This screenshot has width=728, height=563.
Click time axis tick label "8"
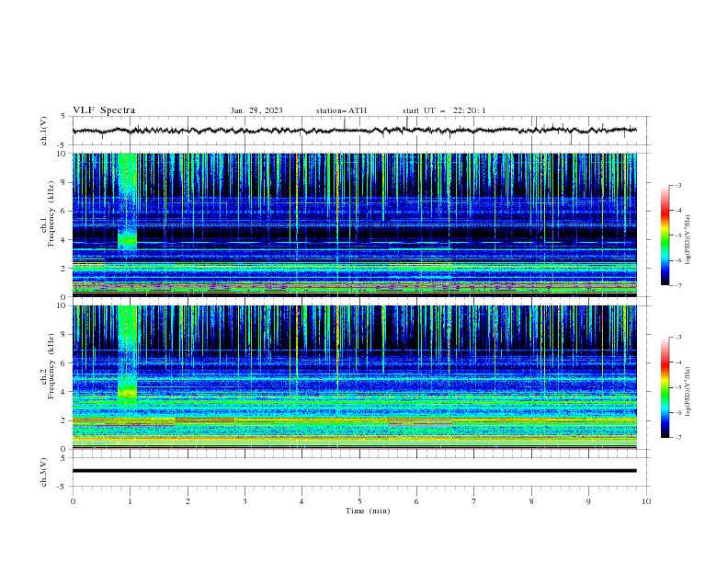tap(531, 501)
